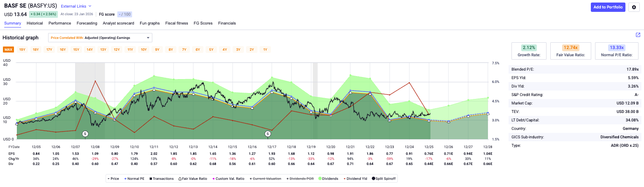Click Div Yld value 3.26%
The height and width of the screenshot is (187, 644).
point(633,86)
